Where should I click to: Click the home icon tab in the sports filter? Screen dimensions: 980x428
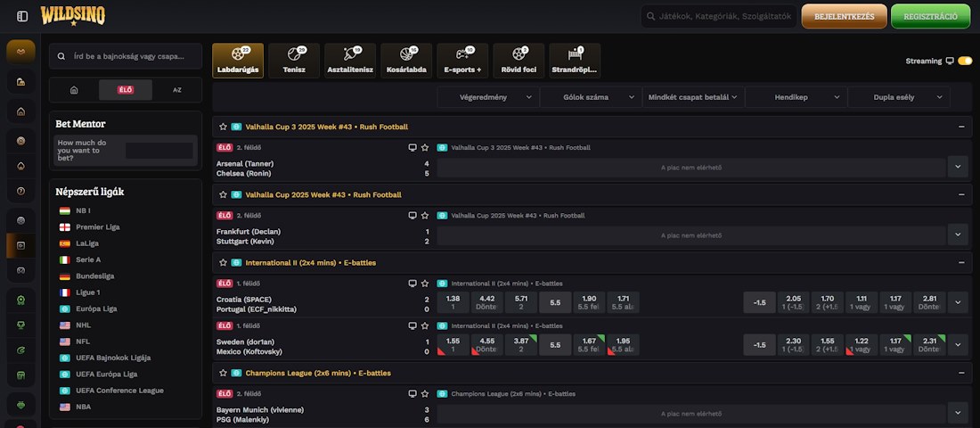coord(74,90)
